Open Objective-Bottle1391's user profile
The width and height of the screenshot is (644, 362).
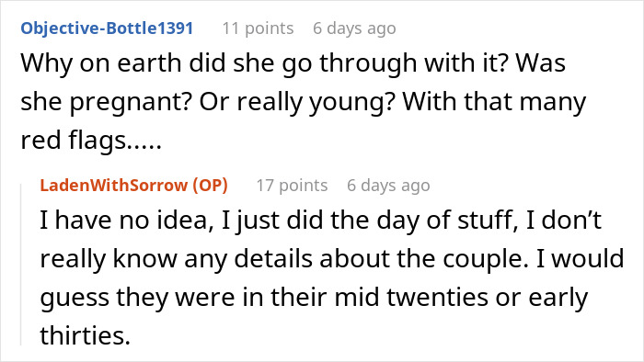[107, 28]
